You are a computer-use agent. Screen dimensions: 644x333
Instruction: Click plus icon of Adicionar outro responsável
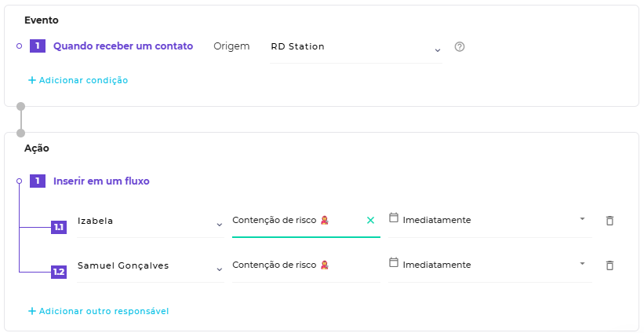(32, 311)
